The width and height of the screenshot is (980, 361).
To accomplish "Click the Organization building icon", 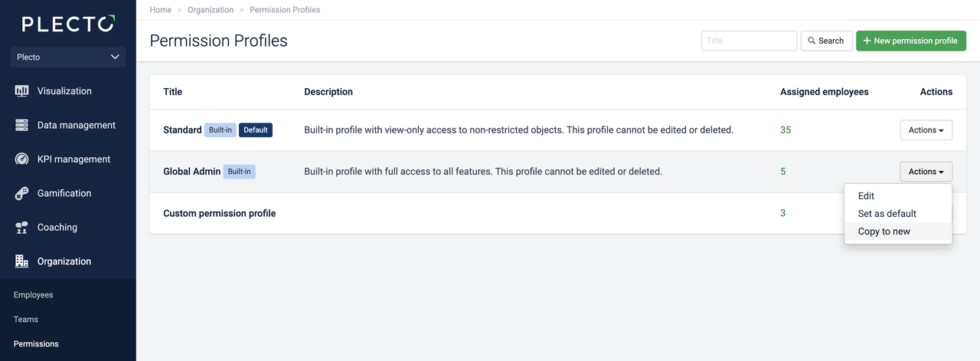I will (22, 261).
